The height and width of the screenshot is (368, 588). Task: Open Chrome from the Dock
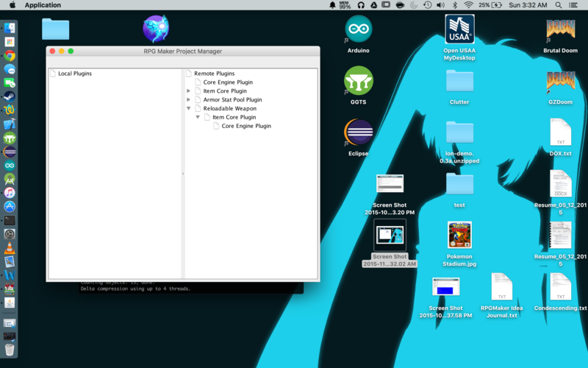click(10, 55)
